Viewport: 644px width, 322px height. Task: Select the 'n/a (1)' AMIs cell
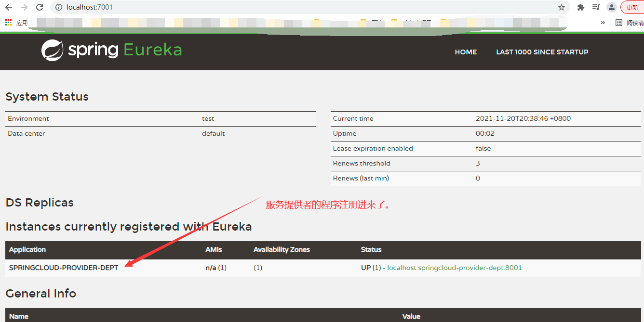tap(216, 268)
